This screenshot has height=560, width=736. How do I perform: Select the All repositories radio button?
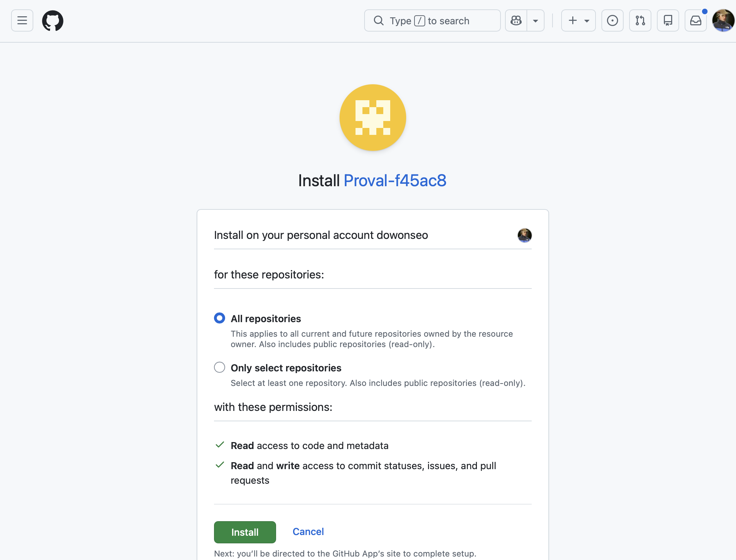tap(220, 318)
